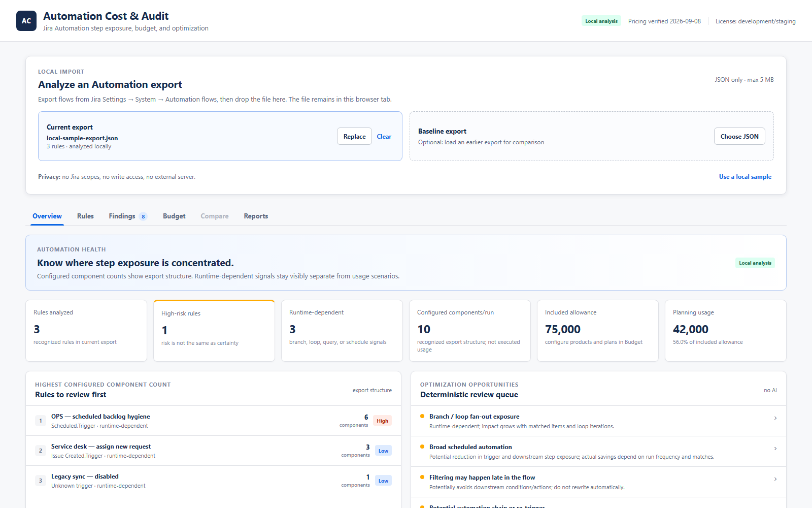The width and height of the screenshot is (812, 508).
Task: Expand Branch / loop fan-out exposure chevron
Action: [x=775, y=418]
